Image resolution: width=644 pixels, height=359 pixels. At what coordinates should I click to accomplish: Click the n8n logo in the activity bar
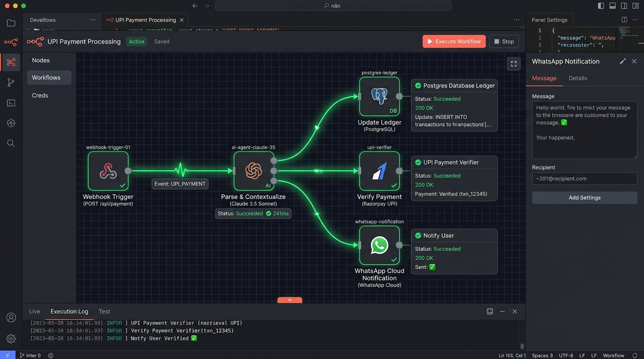click(11, 42)
